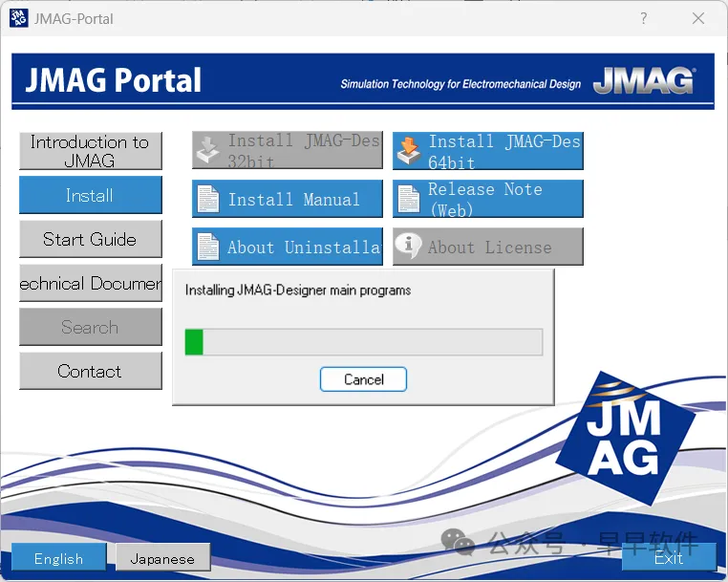
Task: Click the document icon beside Release Note
Action: 409,199
